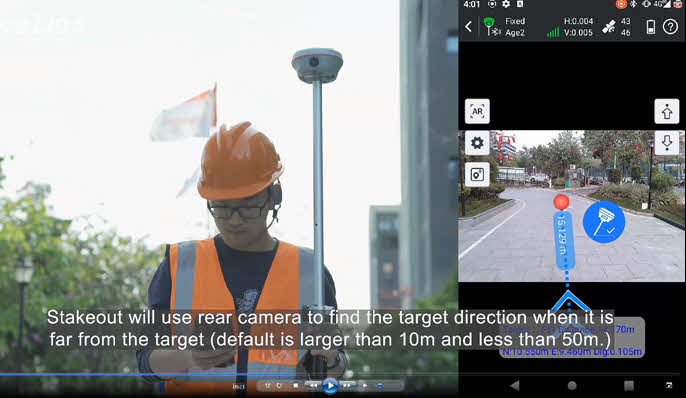686x398 pixels.
Task: Open the device battery status icon
Action: tap(651, 27)
